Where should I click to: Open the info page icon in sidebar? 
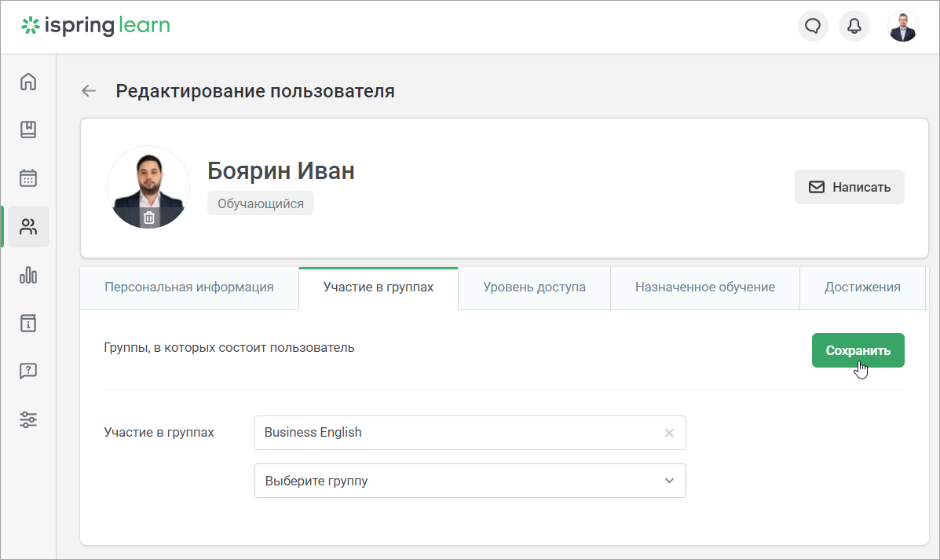[x=28, y=323]
